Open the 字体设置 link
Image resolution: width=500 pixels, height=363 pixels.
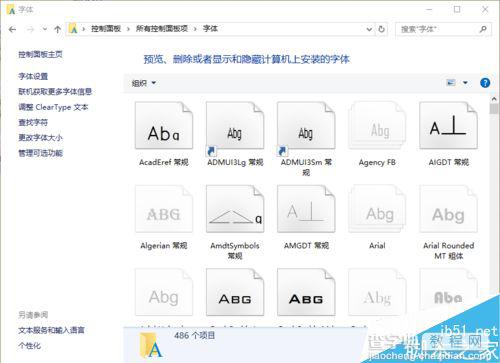[x=33, y=76]
